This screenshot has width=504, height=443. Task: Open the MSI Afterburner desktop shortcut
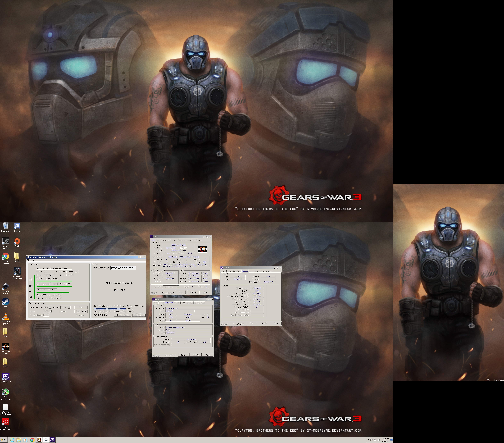[x=6, y=394]
